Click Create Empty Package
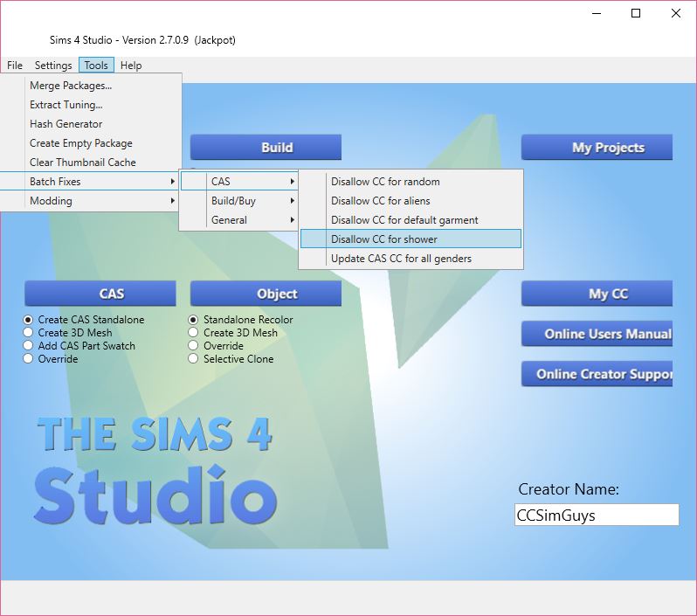This screenshot has width=697, height=616. pyautogui.click(x=91, y=143)
